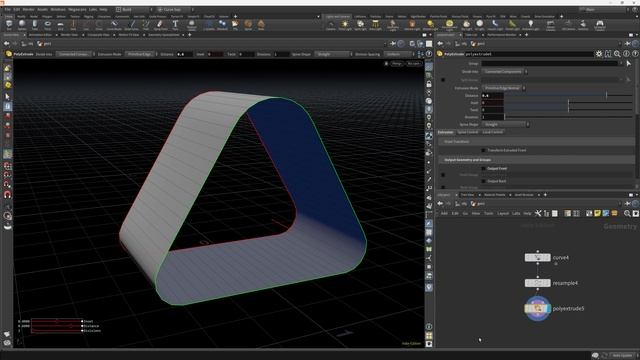Select the Box shelf tool

(9, 25)
